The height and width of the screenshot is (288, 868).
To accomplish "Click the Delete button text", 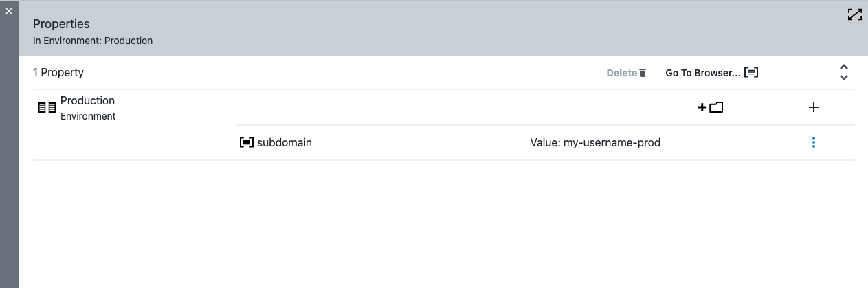I will pyautogui.click(x=621, y=73).
